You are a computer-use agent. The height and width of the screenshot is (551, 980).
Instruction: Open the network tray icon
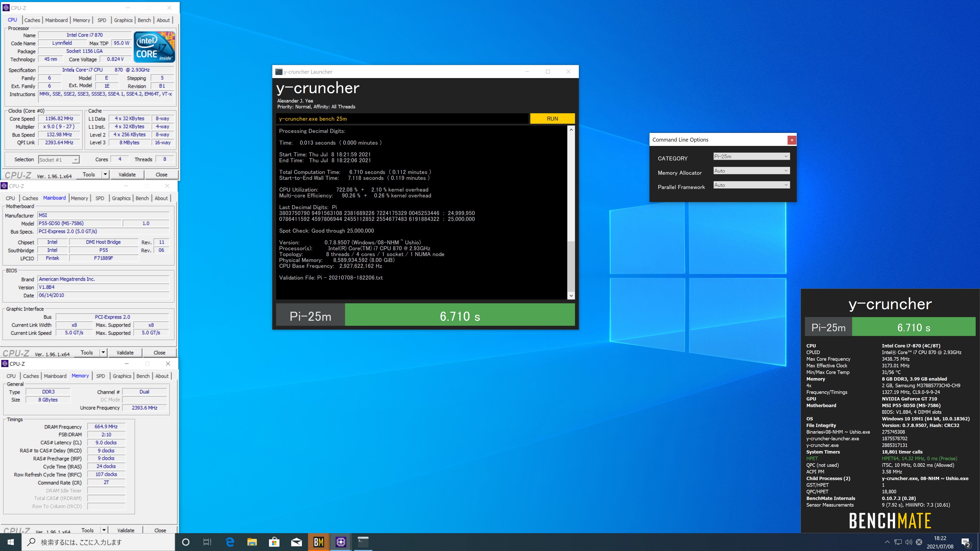click(898, 542)
